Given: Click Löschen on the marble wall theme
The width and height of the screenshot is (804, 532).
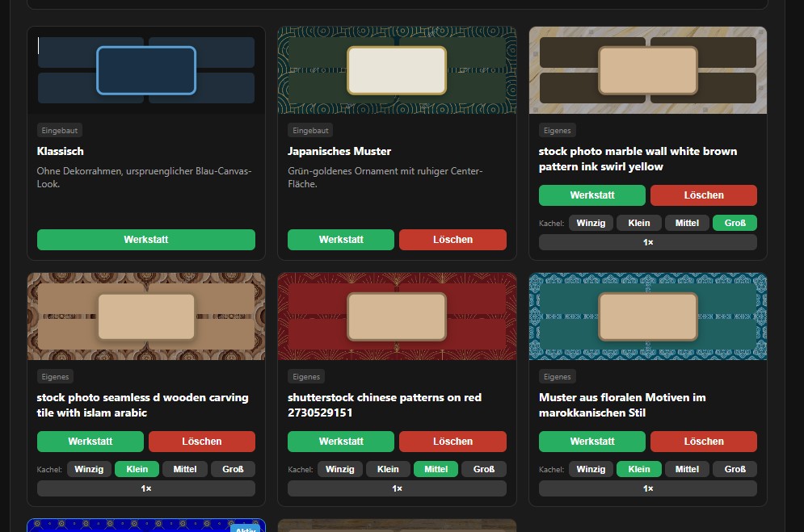Looking at the screenshot, I should (704, 195).
